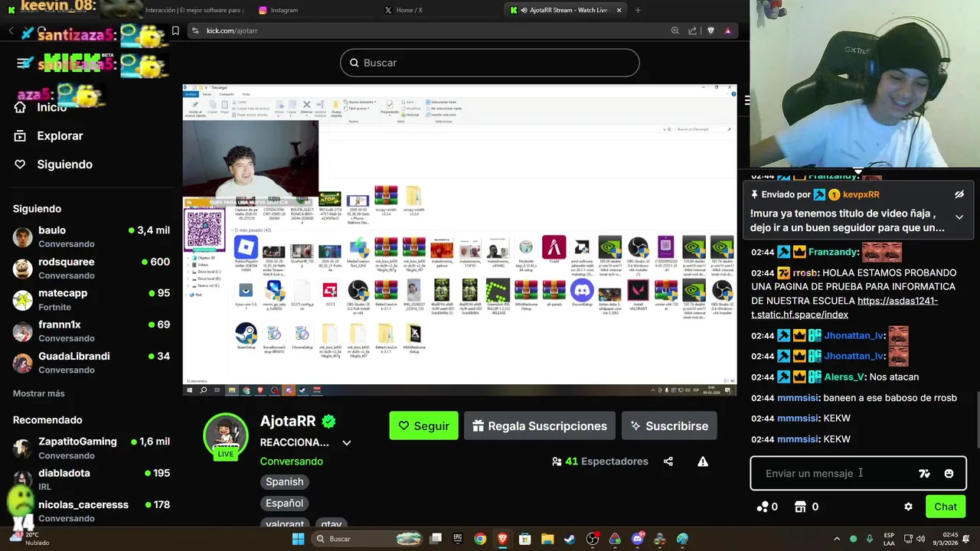Click the taskbar volume speaker icon
The height and width of the screenshot is (551, 980).
pyautogui.click(x=921, y=539)
